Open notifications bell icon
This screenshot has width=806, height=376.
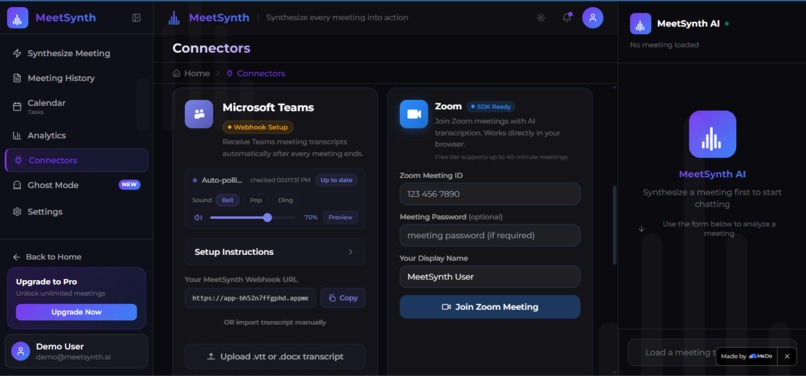(x=567, y=17)
